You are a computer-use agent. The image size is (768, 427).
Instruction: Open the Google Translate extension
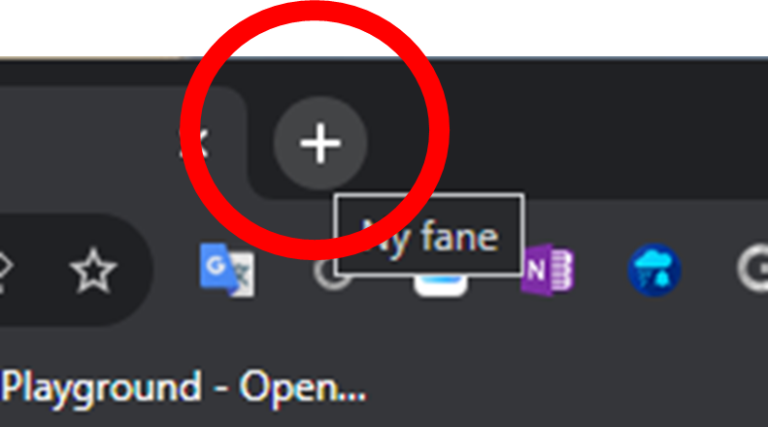[x=227, y=270]
